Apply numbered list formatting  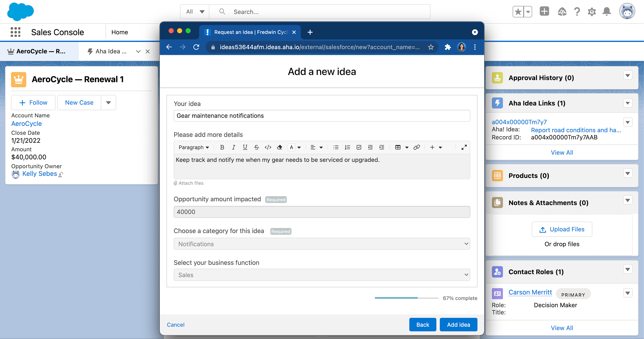tap(347, 147)
